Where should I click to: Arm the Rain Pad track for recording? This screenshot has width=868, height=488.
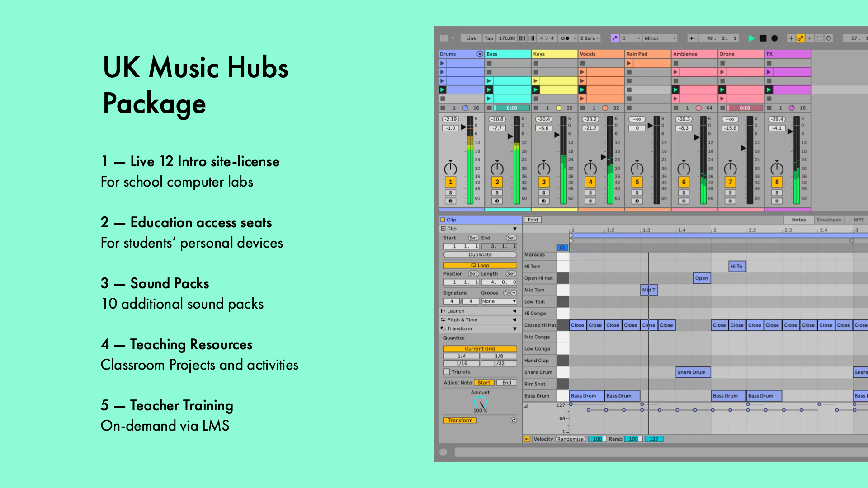[637, 201]
